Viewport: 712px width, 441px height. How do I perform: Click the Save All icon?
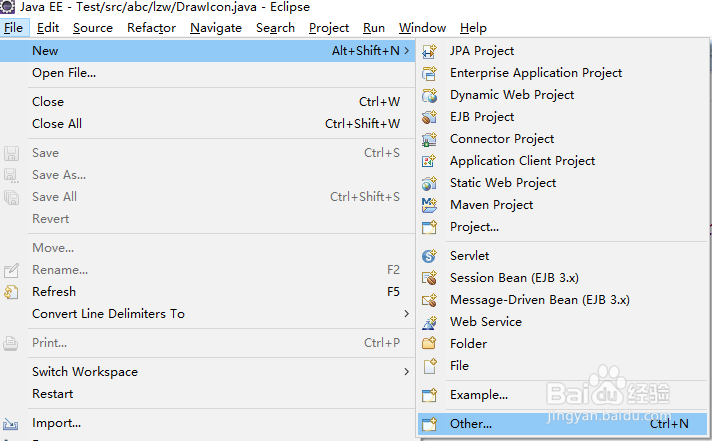[x=11, y=197]
